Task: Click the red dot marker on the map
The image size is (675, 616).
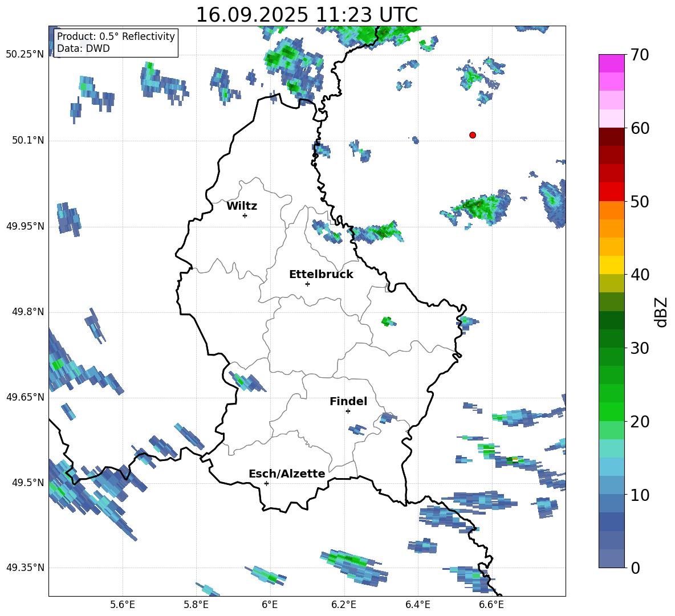Action: coord(472,135)
